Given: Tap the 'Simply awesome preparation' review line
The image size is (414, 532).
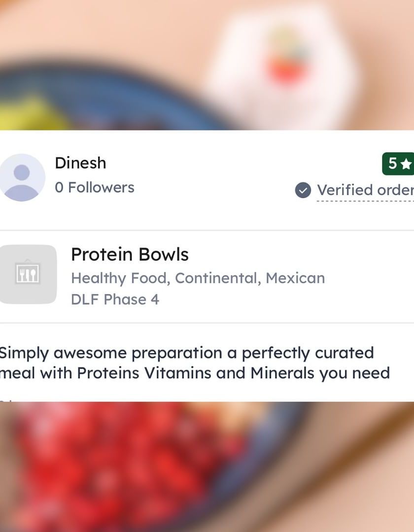Looking at the screenshot, I should [x=186, y=353].
